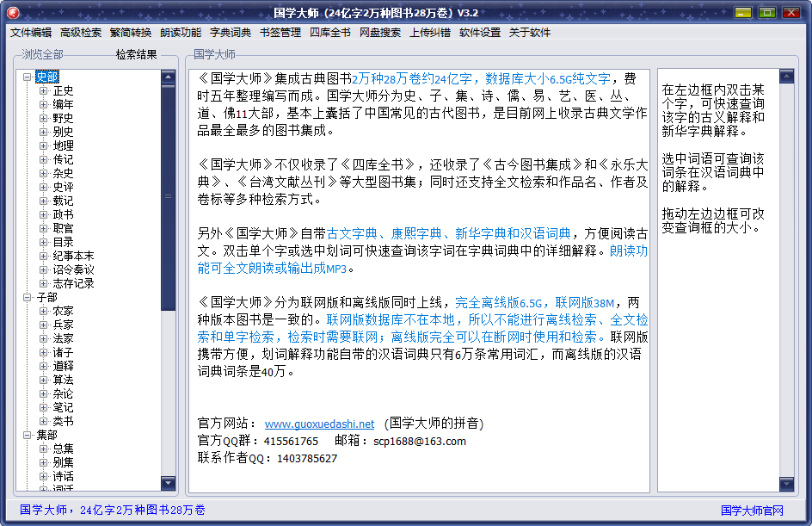Click the email scp1688@163.com
This screenshot has height=526, width=812.
click(x=420, y=442)
